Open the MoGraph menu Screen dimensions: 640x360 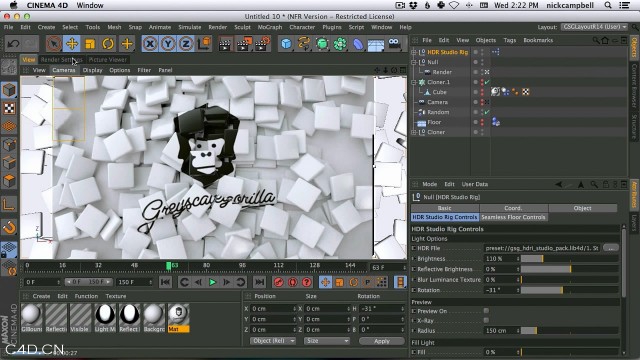point(270,27)
